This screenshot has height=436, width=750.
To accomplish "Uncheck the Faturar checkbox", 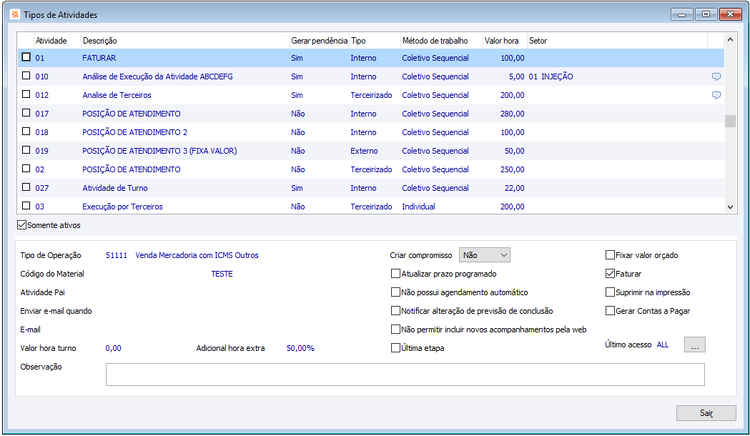I will click(610, 274).
